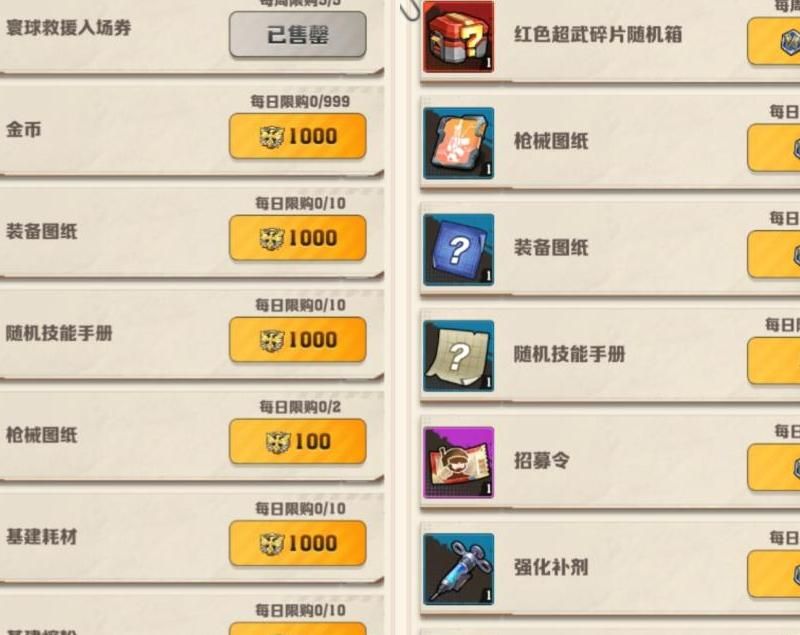The height and width of the screenshot is (635, 800).
Task: Open the red super weapon fragment box icon
Action: (458, 37)
